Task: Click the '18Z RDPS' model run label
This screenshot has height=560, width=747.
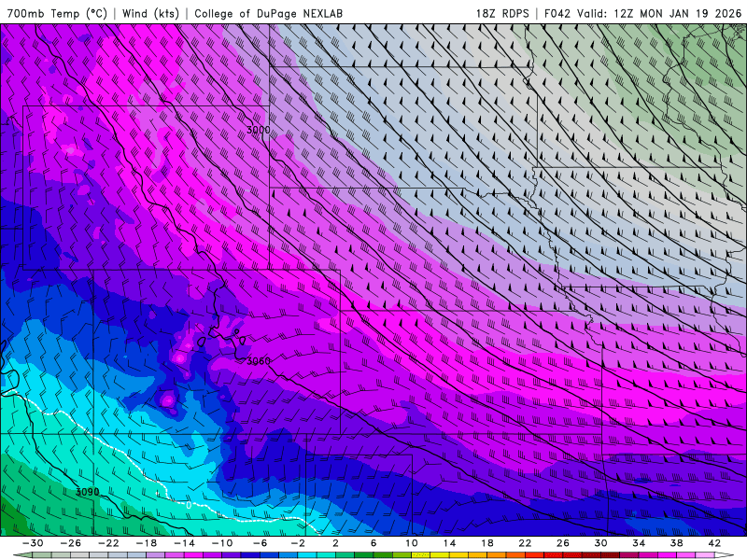Action: click(x=502, y=13)
